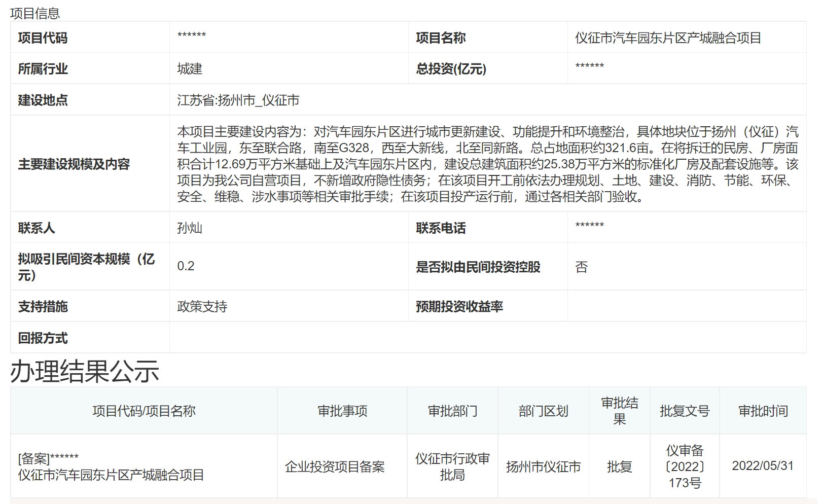Viewport: 822px width, 504px height.
Task: Click the [备案]****** result row code
Action: coord(48,458)
